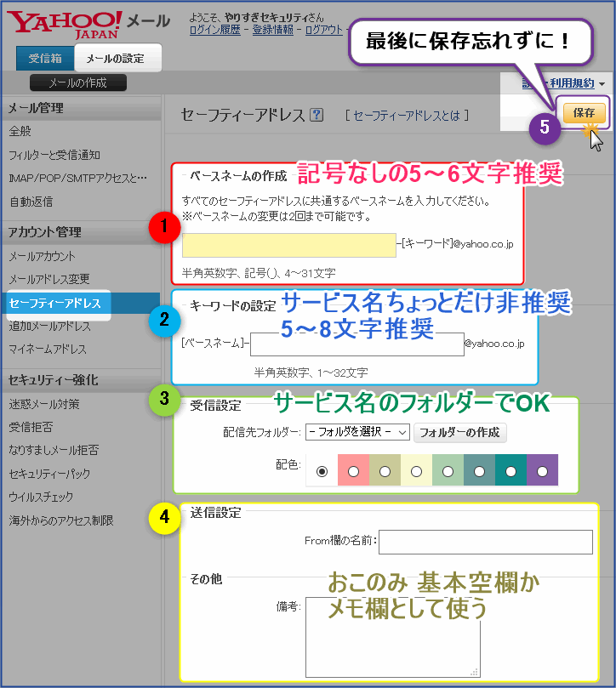The image size is (616, 688).
Task: Switch to the 受信箱 tab
Action: point(45,59)
